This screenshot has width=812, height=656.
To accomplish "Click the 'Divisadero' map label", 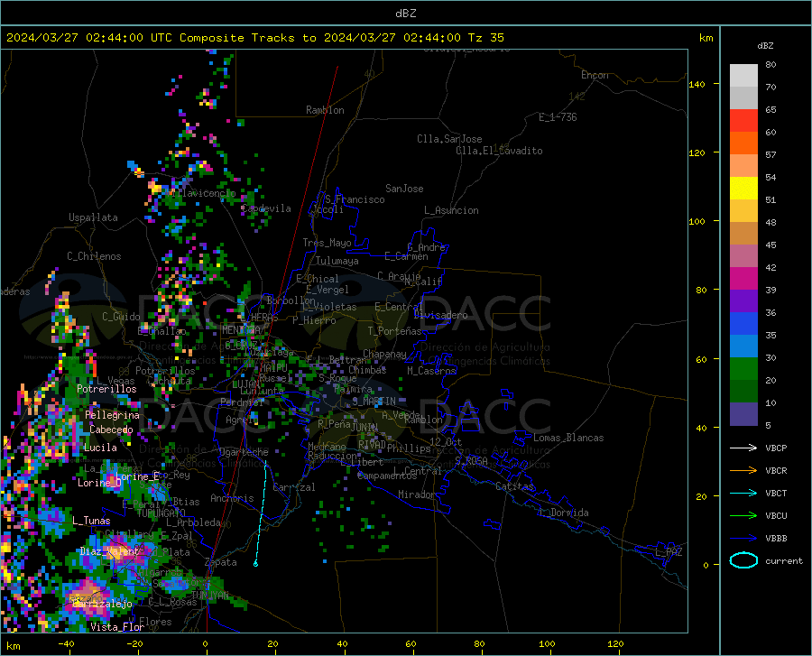I will point(440,315).
